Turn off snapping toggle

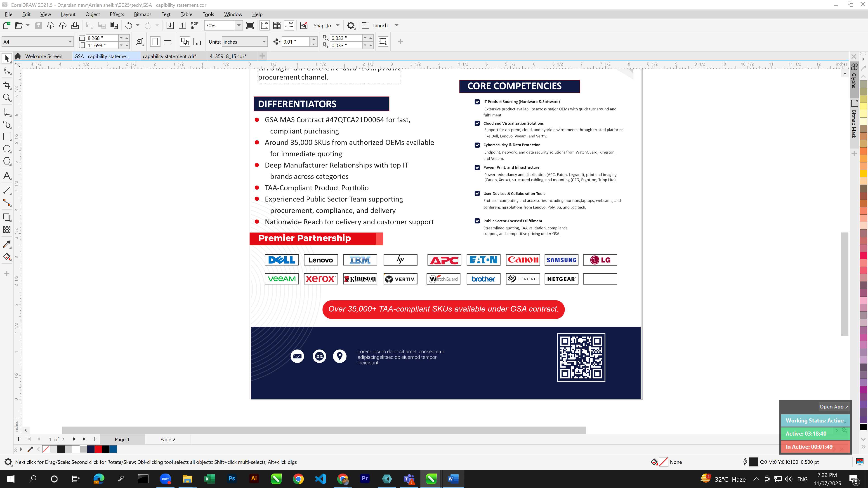click(x=304, y=25)
